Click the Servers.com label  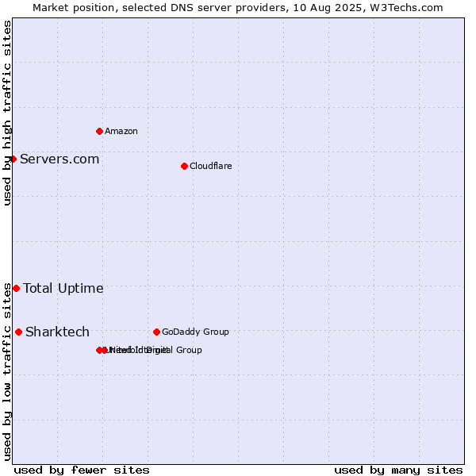[x=59, y=159]
